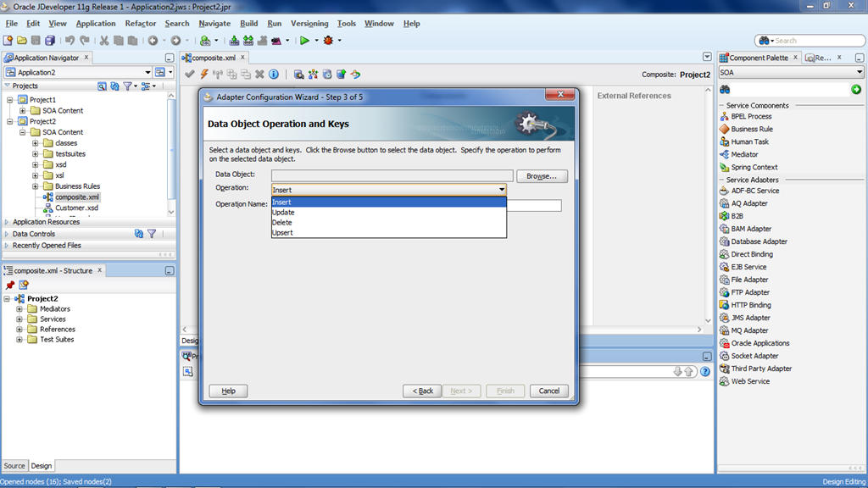
Task: Open the Versioning menu
Action: [x=309, y=24]
